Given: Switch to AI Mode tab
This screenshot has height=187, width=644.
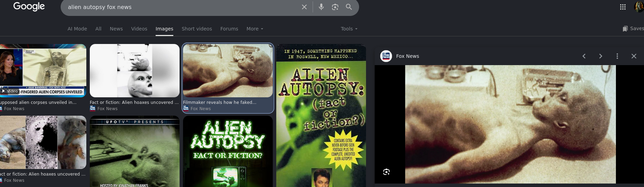Looking at the screenshot, I should pos(77,29).
